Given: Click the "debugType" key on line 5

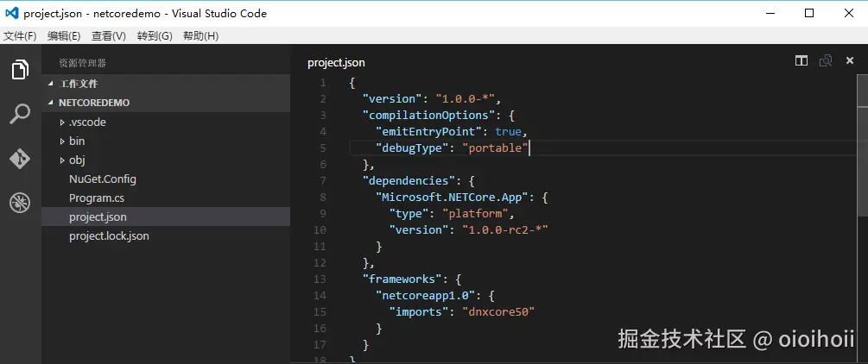Looking at the screenshot, I should 413,148.
